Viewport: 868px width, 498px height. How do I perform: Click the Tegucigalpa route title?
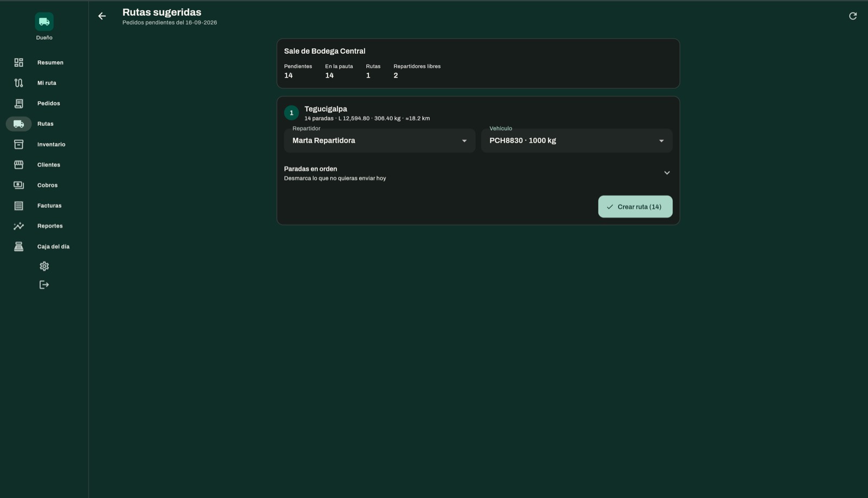click(x=325, y=109)
